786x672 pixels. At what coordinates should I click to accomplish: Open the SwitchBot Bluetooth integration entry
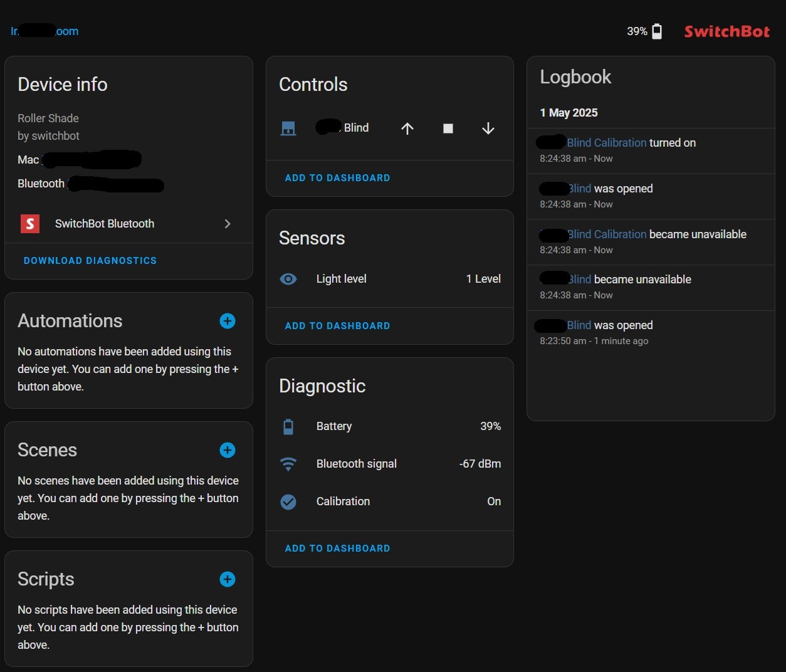point(105,224)
